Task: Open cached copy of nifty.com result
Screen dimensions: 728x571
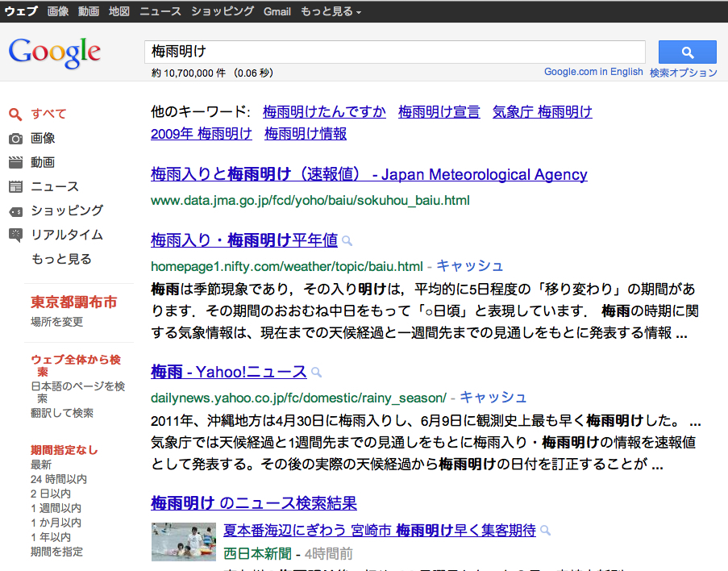Action: pyautogui.click(x=470, y=266)
